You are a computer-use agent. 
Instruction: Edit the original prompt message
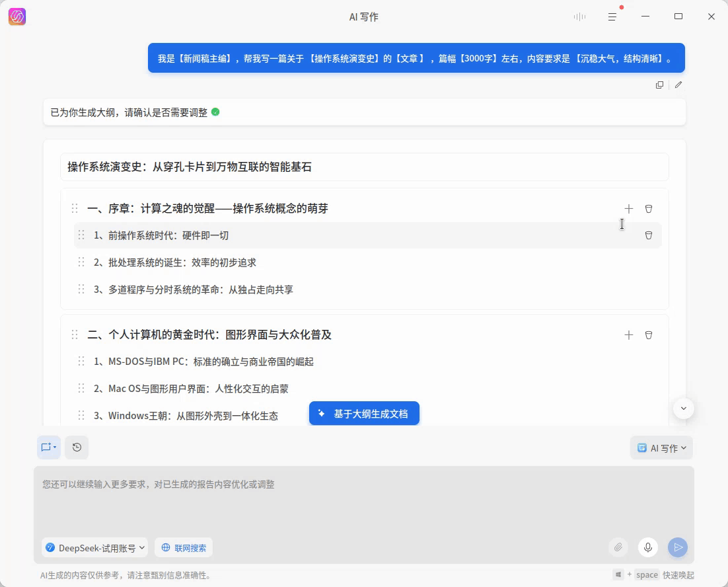[x=678, y=85]
